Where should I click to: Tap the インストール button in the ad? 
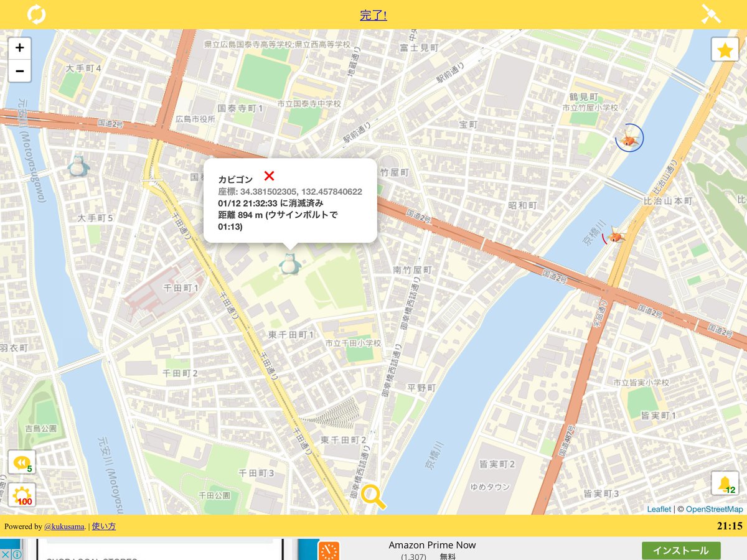point(681,551)
